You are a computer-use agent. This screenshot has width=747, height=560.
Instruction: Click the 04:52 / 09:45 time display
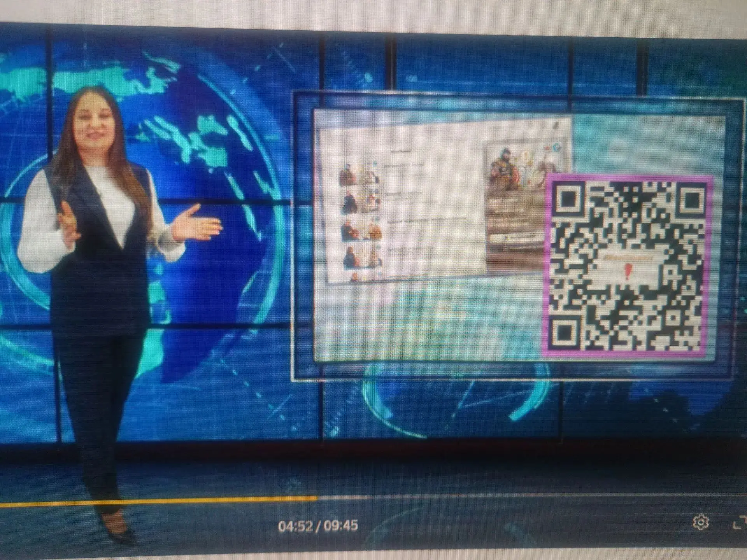[318, 526]
